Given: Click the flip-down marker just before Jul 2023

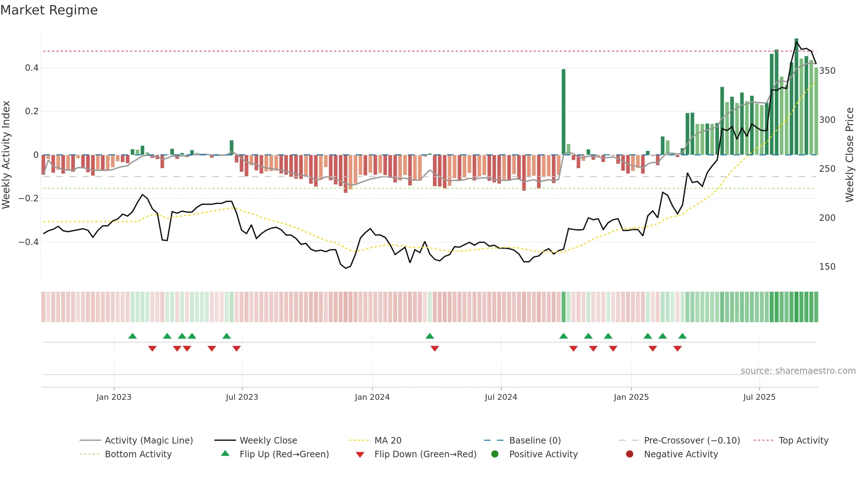Looking at the screenshot, I should pyautogui.click(x=237, y=348).
